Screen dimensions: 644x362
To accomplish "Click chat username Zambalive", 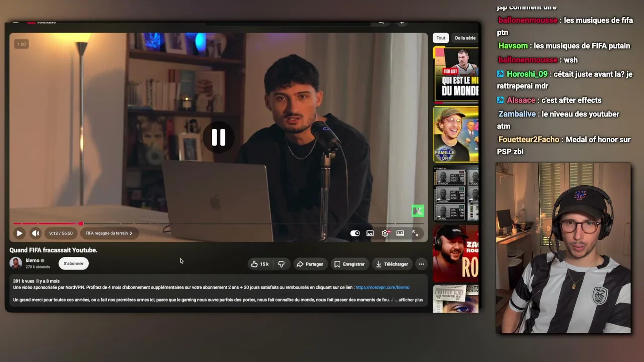I will (517, 114).
